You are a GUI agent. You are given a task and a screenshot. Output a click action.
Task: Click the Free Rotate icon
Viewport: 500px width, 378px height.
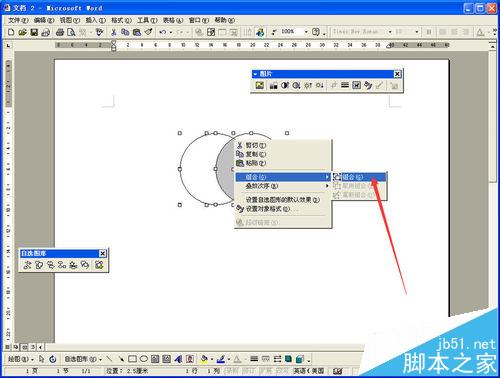(53, 359)
